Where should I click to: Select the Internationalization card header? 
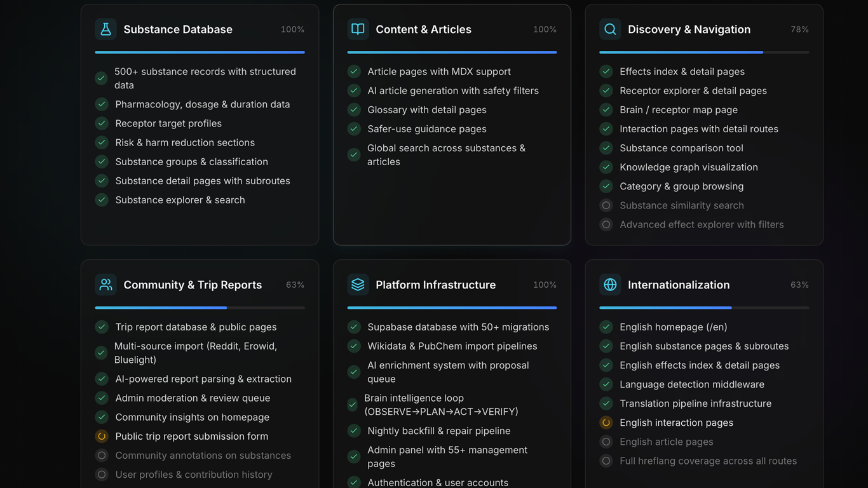pyautogui.click(x=679, y=285)
